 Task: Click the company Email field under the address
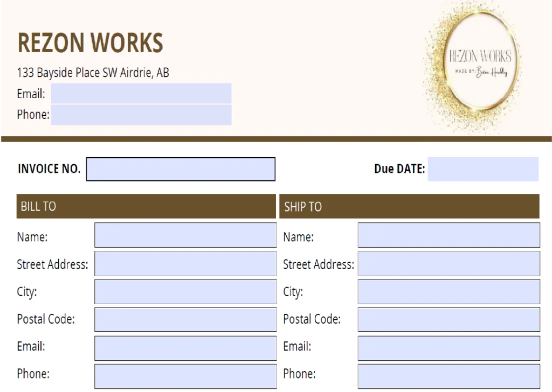click(141, 93)
